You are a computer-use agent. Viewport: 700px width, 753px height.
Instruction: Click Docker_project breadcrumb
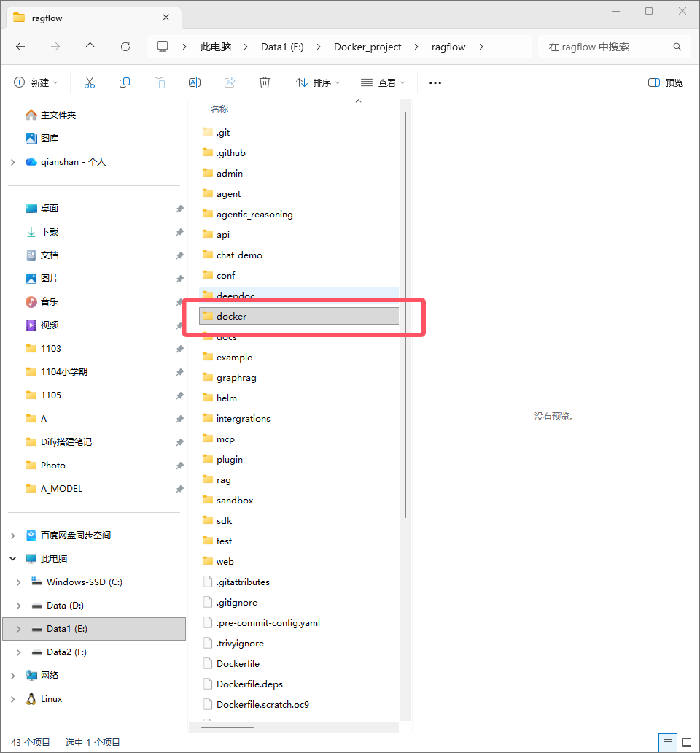(367, 47)
